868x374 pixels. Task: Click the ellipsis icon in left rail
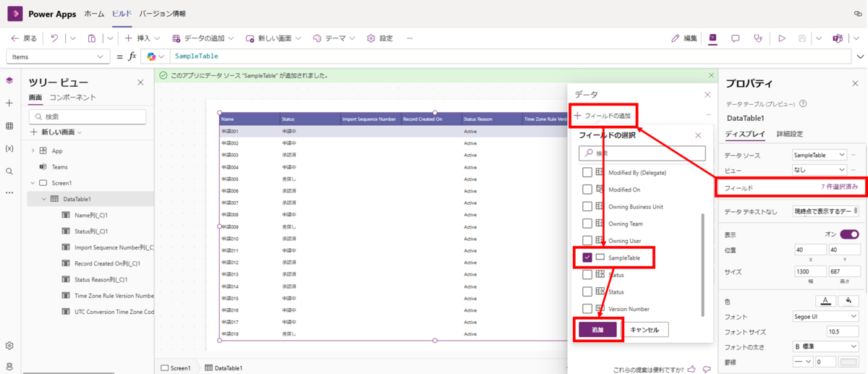(9, 193)
